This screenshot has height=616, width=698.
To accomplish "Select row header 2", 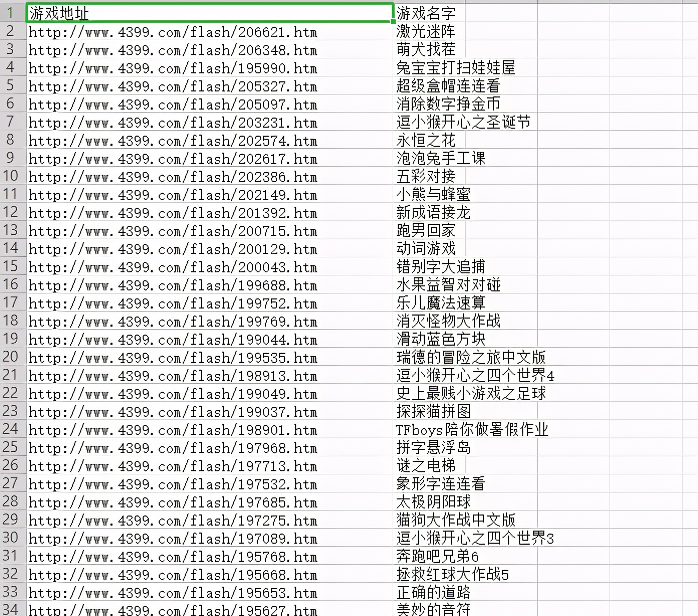I will (11, 32).
